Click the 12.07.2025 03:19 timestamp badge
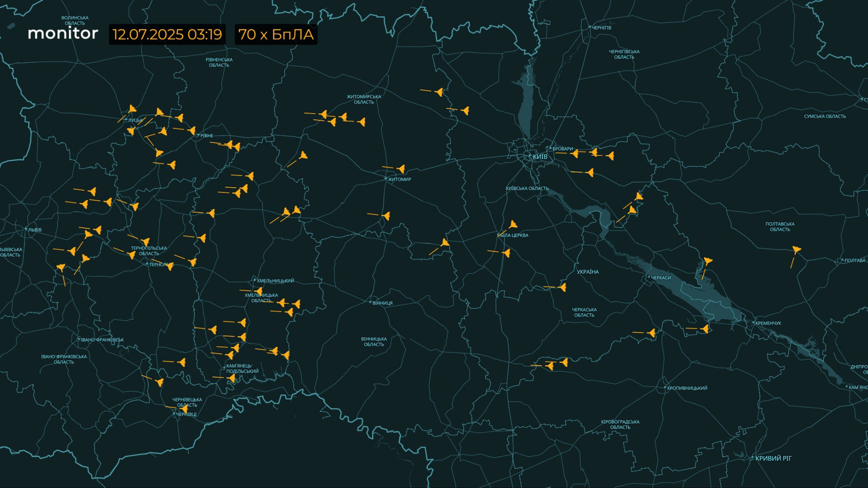Viewport: 868px width, 488px height. [x=167, y=34]
